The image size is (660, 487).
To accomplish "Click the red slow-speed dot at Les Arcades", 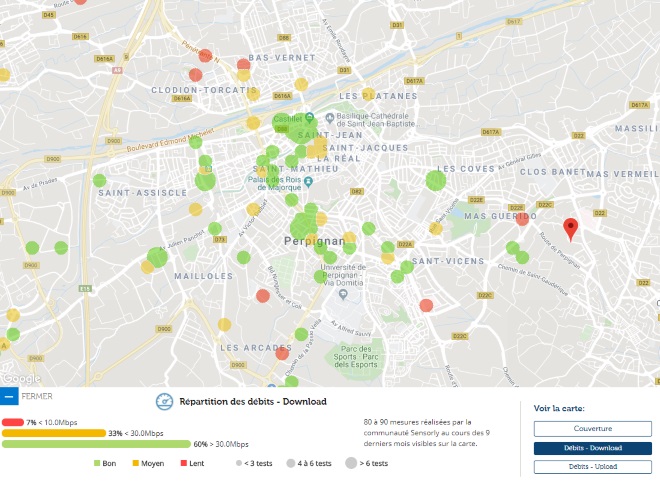I will click(282, 353).
